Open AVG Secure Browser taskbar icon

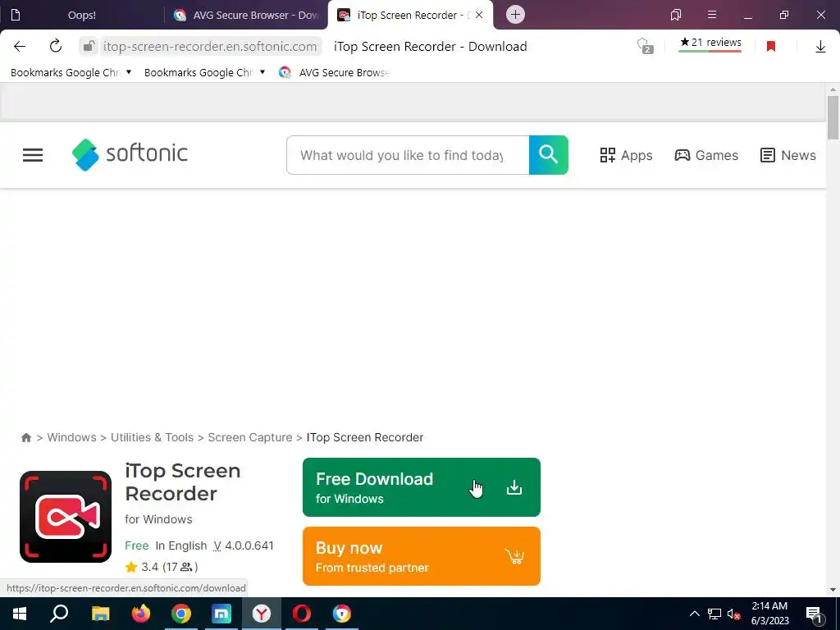click(x=342, y=614)
